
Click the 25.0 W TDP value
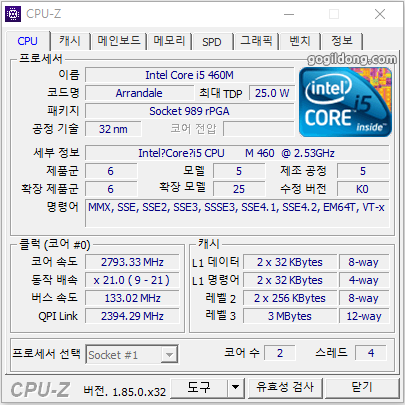[272, 93]
